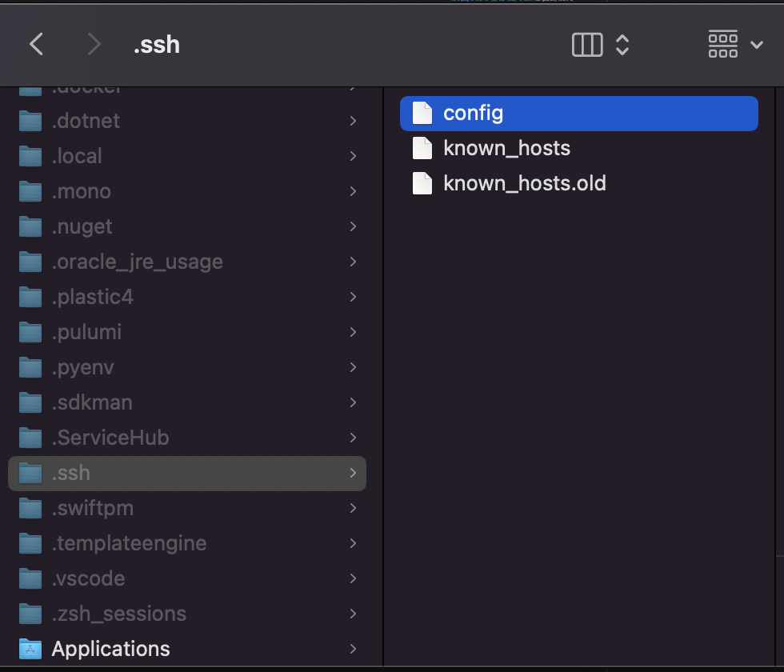784x672 pixels.
Task: Select the .sdkman folder
Action: tap(187, 402)
